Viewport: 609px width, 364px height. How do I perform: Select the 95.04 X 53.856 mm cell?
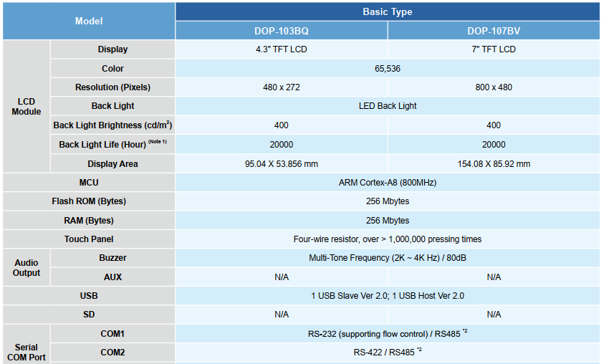[281, 163]
